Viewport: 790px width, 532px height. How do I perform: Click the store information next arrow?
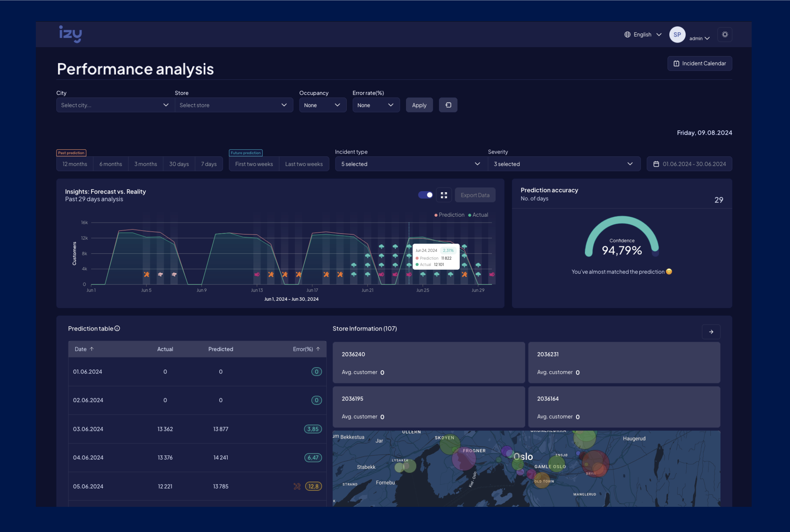[x=711, y=332]
